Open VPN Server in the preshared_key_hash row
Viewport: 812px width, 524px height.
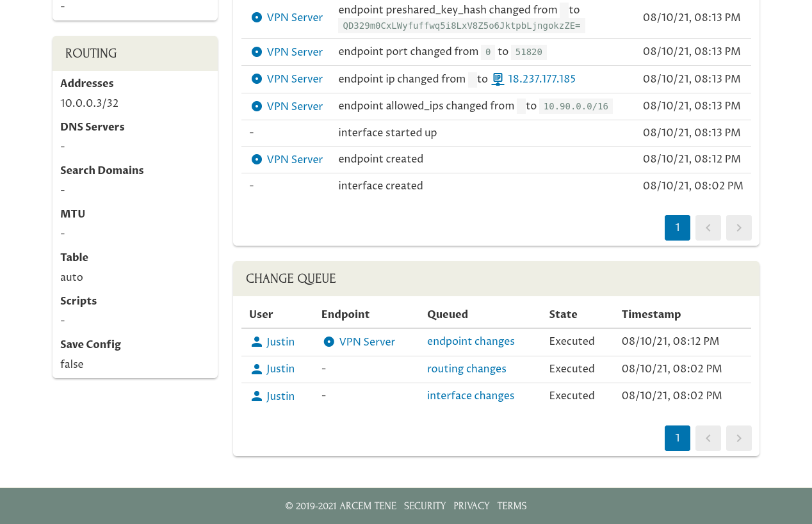pyautogui.click(x=295, y=18)
